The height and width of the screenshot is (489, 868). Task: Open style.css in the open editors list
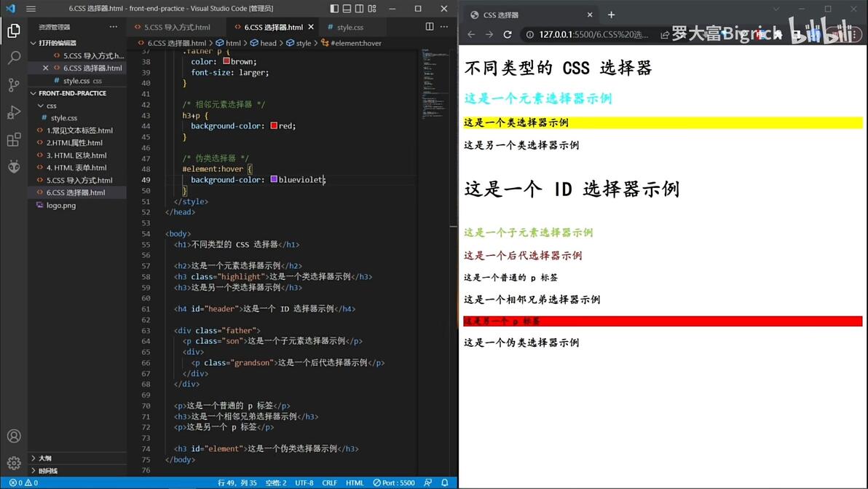[x=77, y=81]
